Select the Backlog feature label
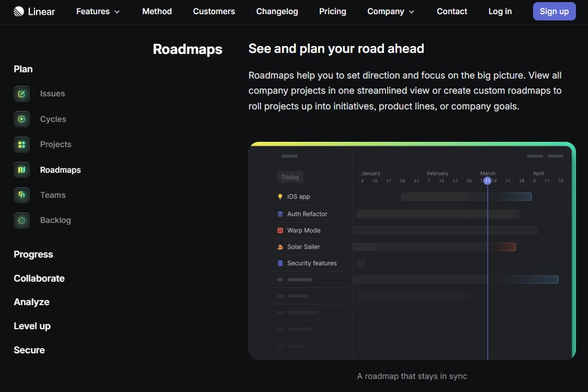Viewport: 588px width, 392px height. tap(55, 220)
